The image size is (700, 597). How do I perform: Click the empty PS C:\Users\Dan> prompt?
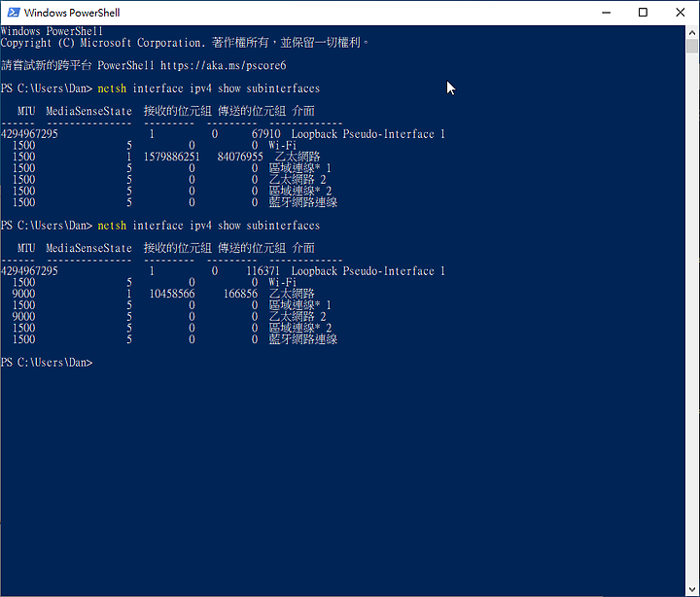click(x=47, y=362)
